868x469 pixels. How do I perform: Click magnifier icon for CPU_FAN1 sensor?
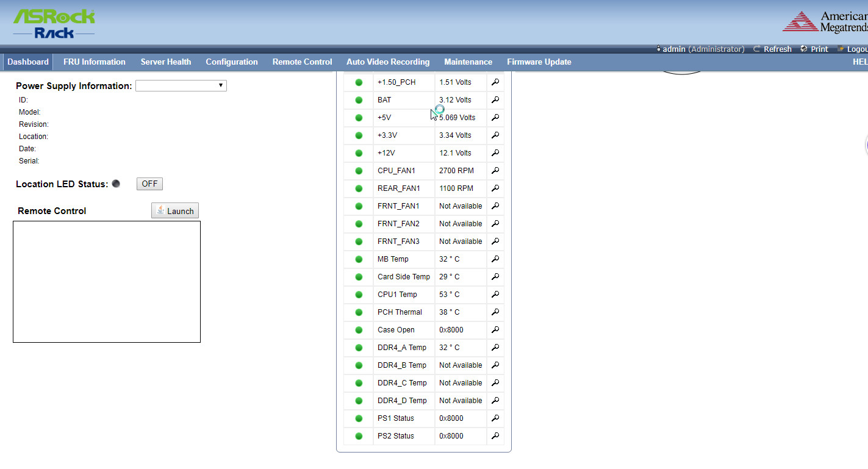(x=495, y=171)
